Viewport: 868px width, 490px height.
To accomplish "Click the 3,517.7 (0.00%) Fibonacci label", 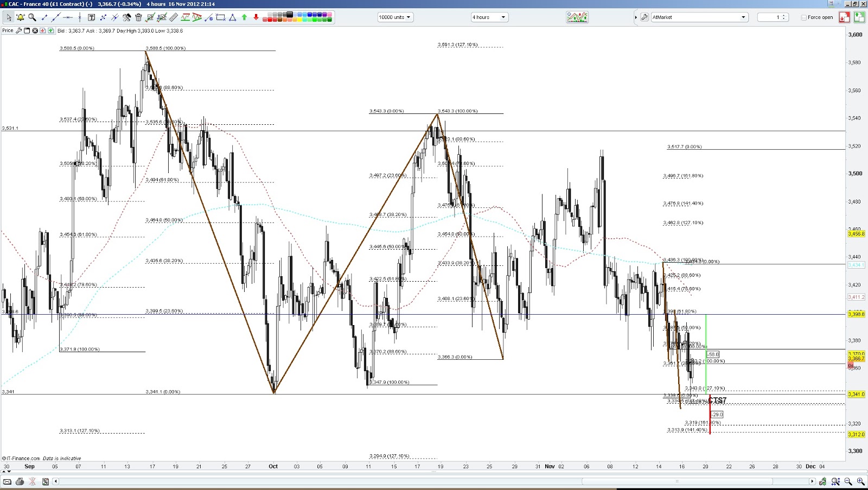I will (x=684, y=147).
